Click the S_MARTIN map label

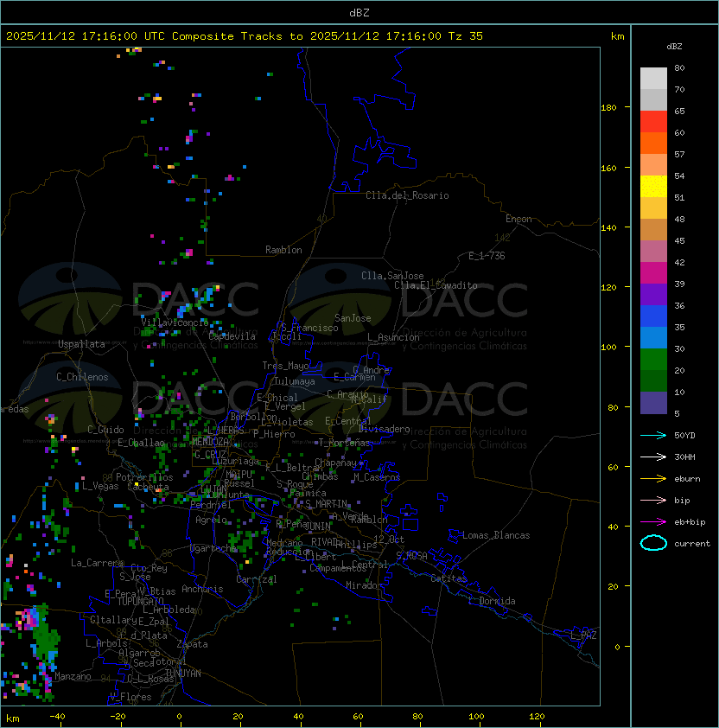click(x=327, y=504)
